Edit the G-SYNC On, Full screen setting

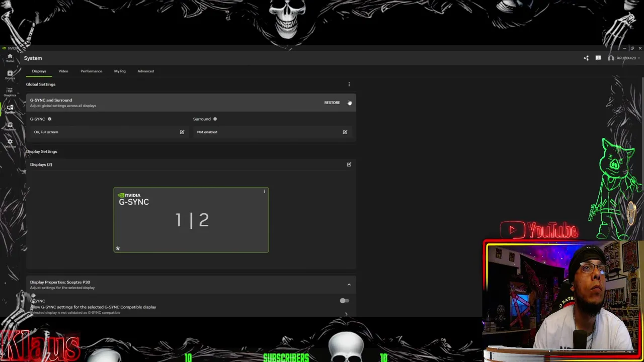coord(182,132)
